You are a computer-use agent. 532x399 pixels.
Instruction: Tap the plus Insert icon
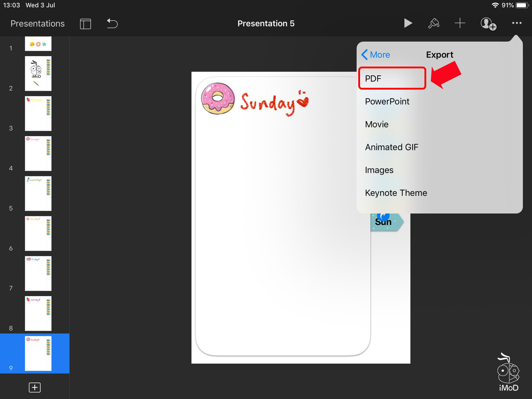tap(460, 23)
